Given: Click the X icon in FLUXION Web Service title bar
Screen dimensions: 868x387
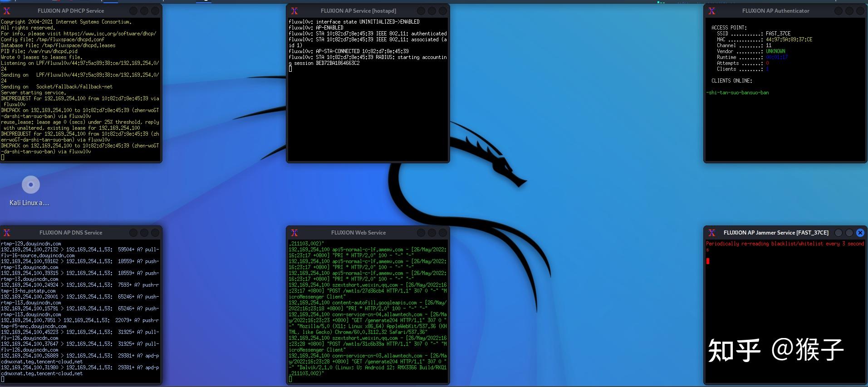Looking at the screenshot, I should coord(294,233).
